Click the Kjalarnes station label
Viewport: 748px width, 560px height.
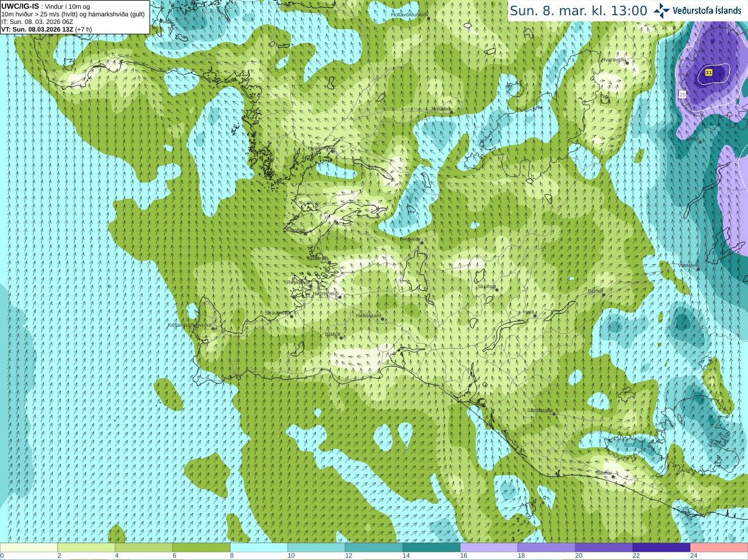tap(317, 258)
